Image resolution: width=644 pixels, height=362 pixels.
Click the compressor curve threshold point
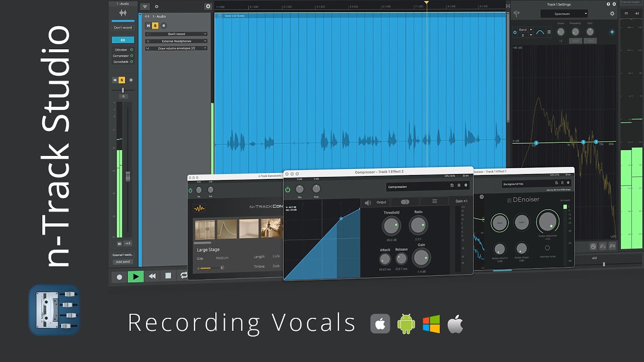click(341, 219)
